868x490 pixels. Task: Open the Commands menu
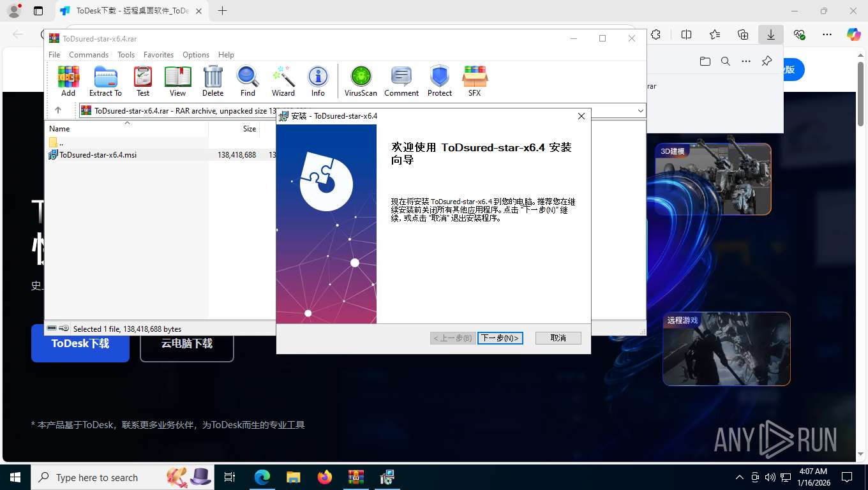89,55
